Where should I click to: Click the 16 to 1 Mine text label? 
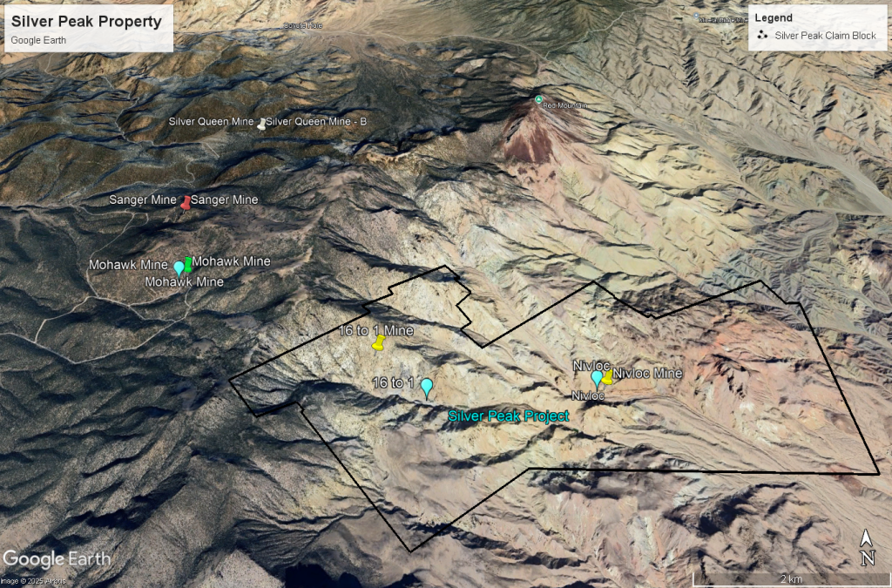pos(375,330)
